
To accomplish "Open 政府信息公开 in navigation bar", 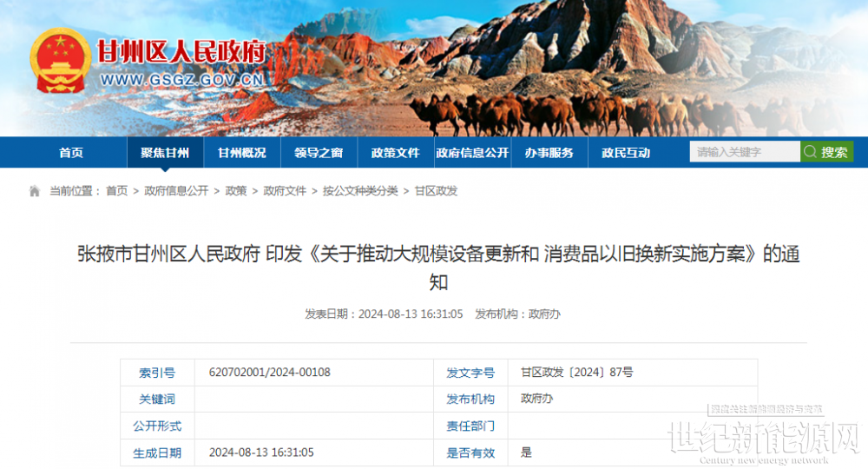I will (x=472, y=153).
